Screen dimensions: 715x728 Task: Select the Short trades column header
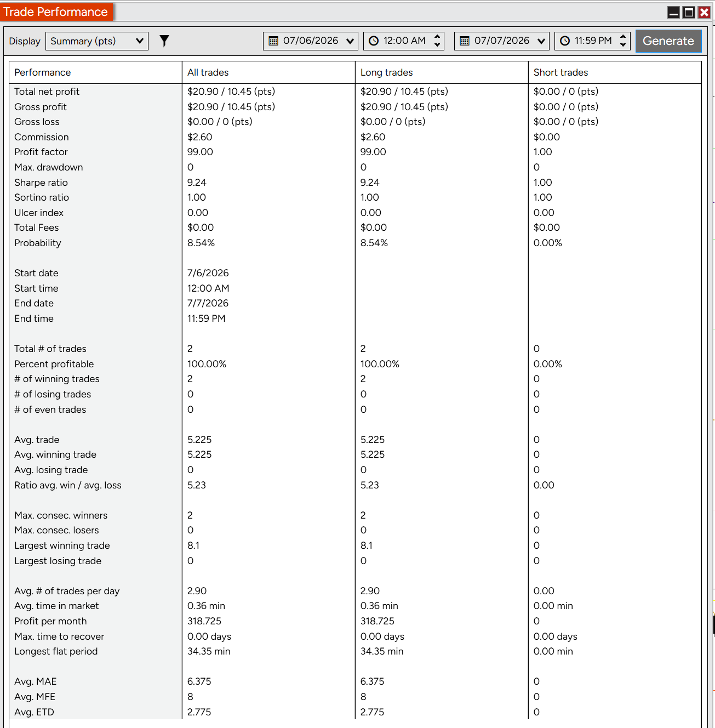561,72
